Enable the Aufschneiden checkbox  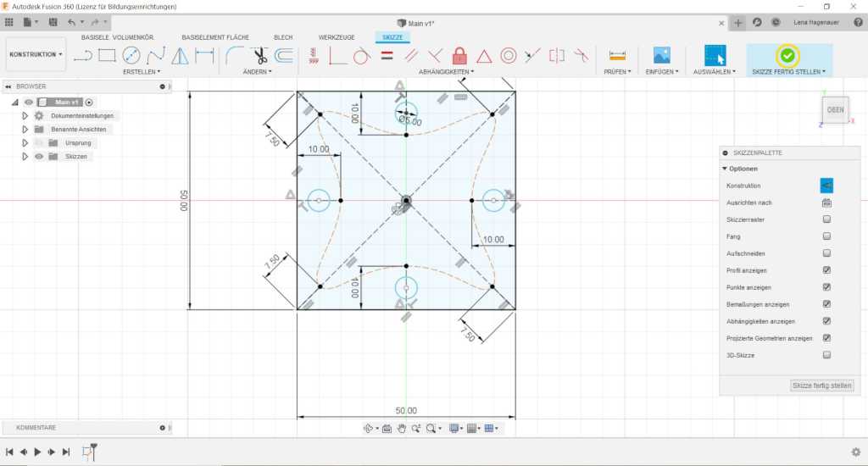(x=826, y=253)
